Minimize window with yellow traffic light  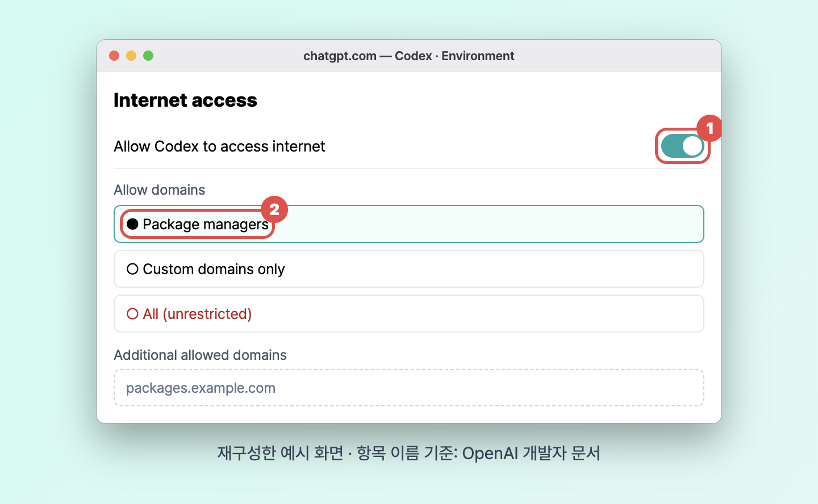coord(131,56)
